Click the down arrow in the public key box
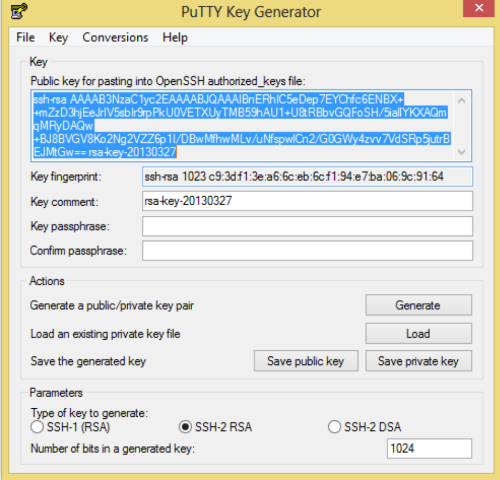This screenshot has width=500, height=480. pyautogui.click(x=462, y=152)
